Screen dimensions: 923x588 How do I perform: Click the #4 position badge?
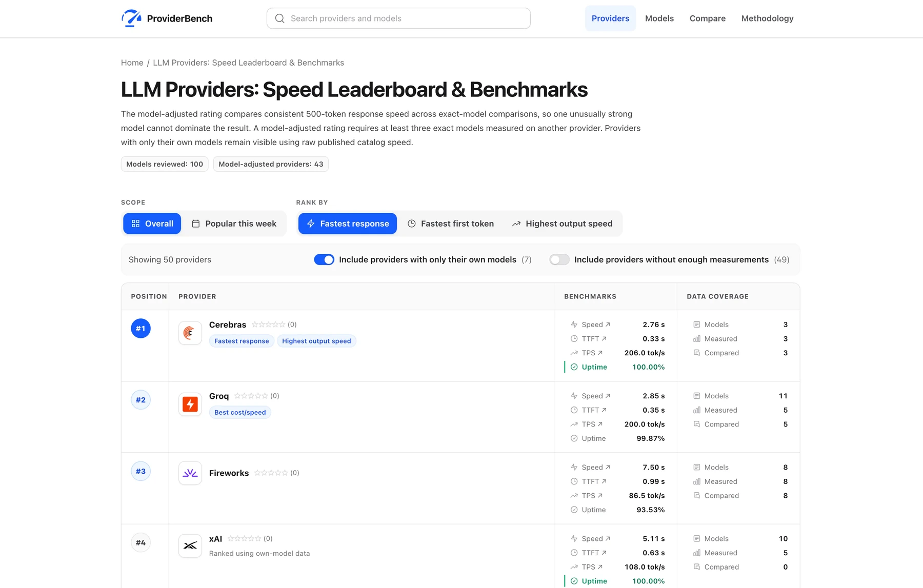tap(141, 542)
